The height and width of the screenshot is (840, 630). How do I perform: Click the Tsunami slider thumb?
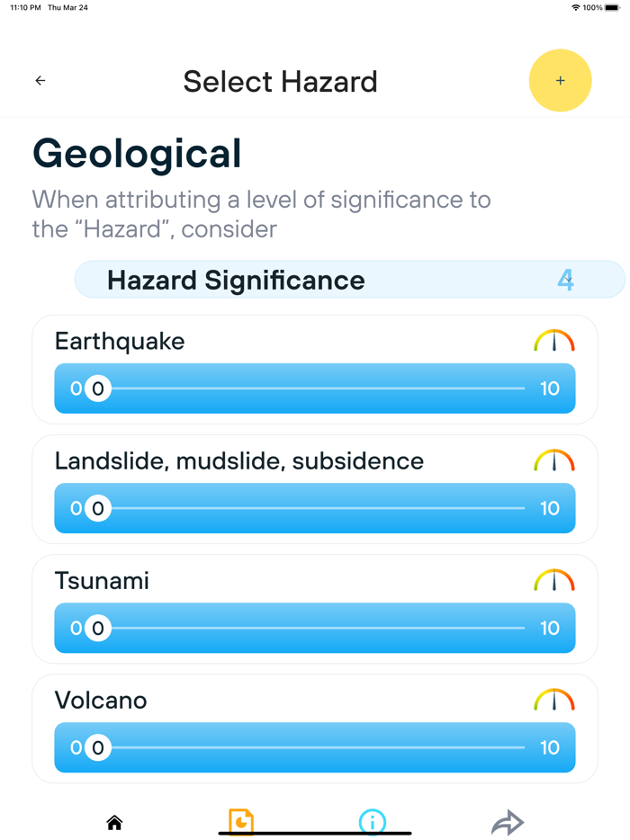[97, 628]
